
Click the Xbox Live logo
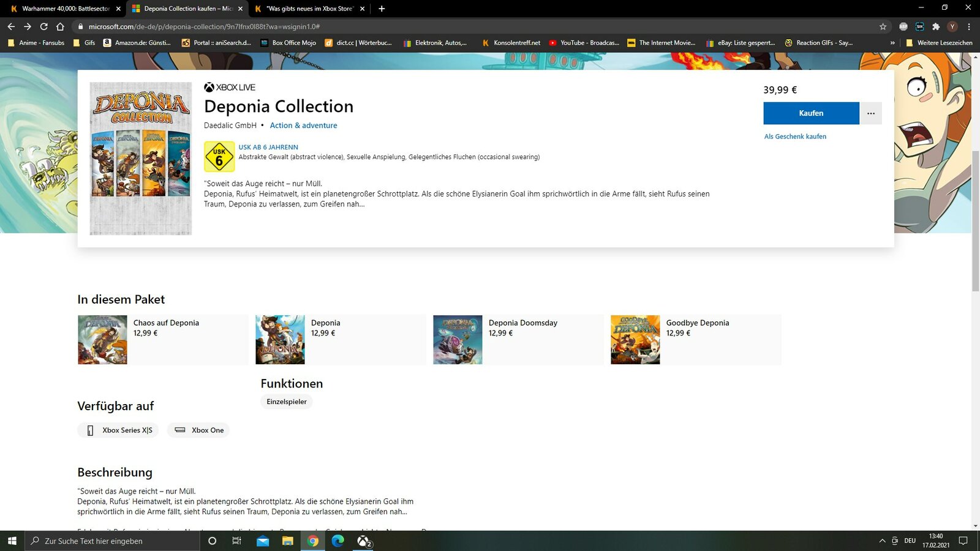[230, 88]
